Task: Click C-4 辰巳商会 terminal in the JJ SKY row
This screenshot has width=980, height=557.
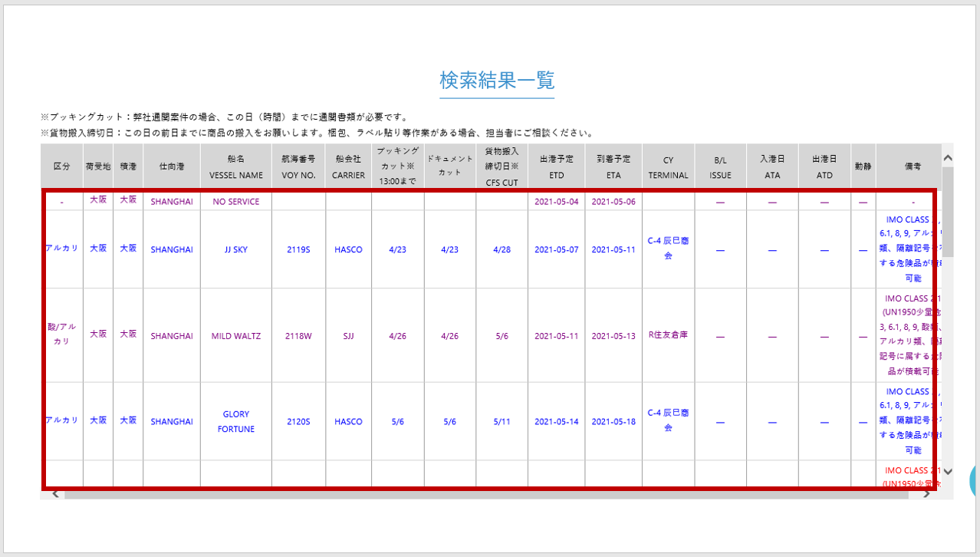Action: pos(669,249)
